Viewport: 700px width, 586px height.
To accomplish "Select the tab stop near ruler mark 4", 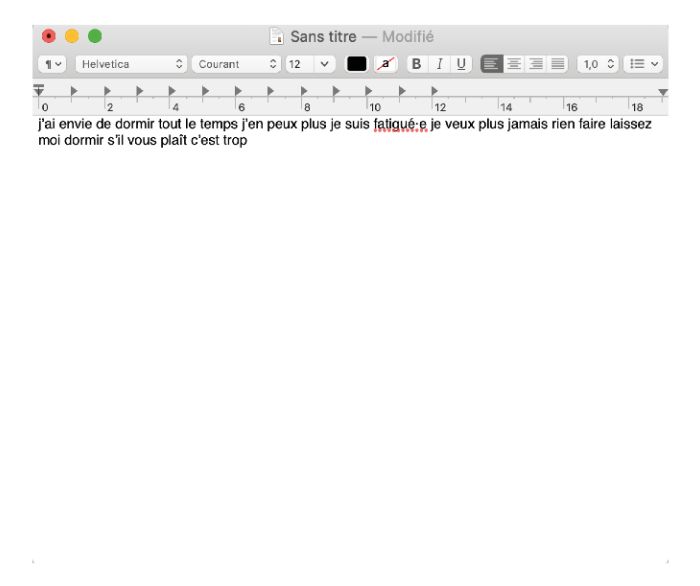I will pos(172,91).
